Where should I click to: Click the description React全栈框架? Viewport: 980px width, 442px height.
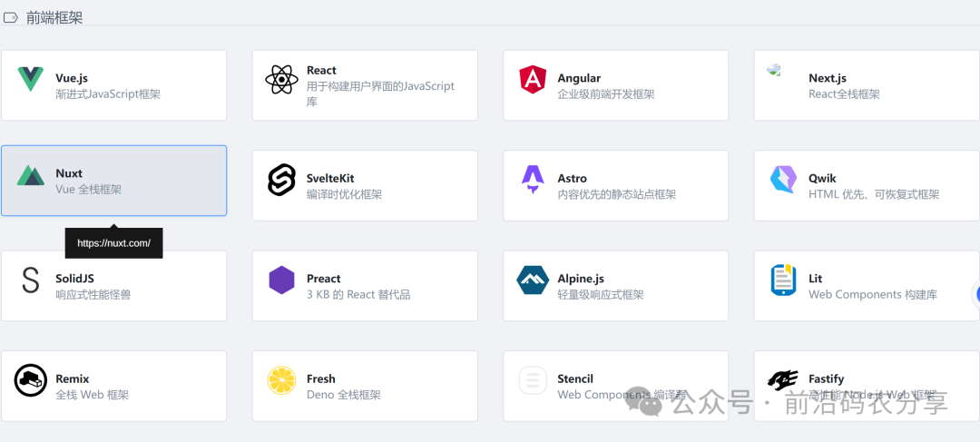(844, 94)
